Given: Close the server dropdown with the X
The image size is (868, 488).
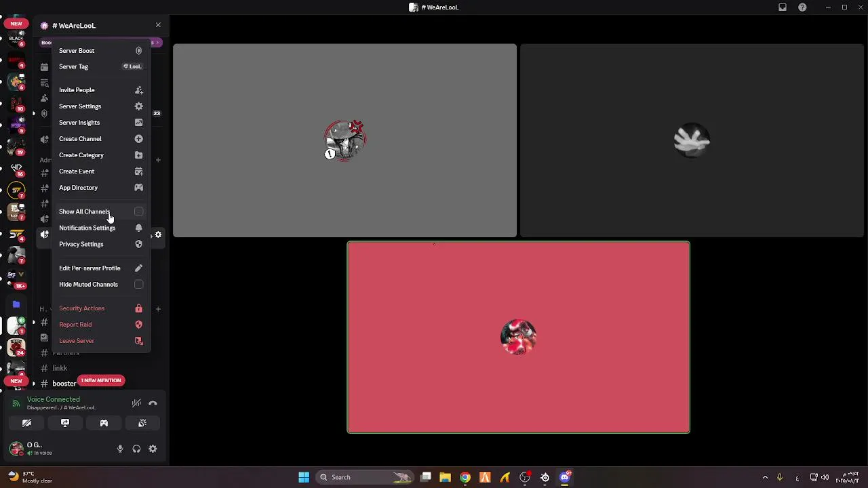Looking at the screenshot, I should point(158,25).
